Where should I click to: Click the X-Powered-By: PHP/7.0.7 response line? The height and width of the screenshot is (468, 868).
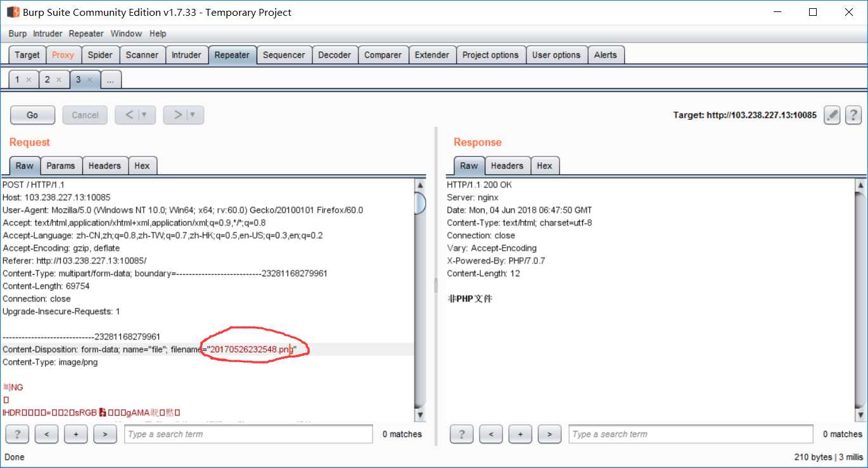pyautogui.click(x=496, y=261)
